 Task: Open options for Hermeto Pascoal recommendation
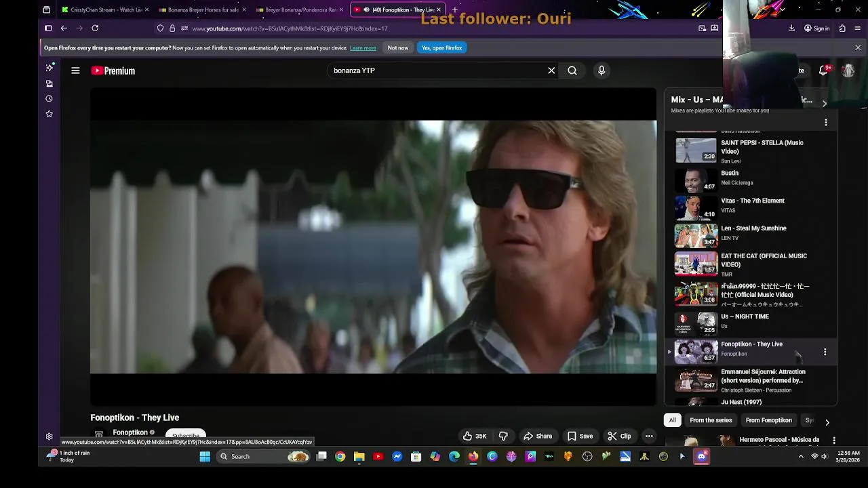tap(834, 441)
